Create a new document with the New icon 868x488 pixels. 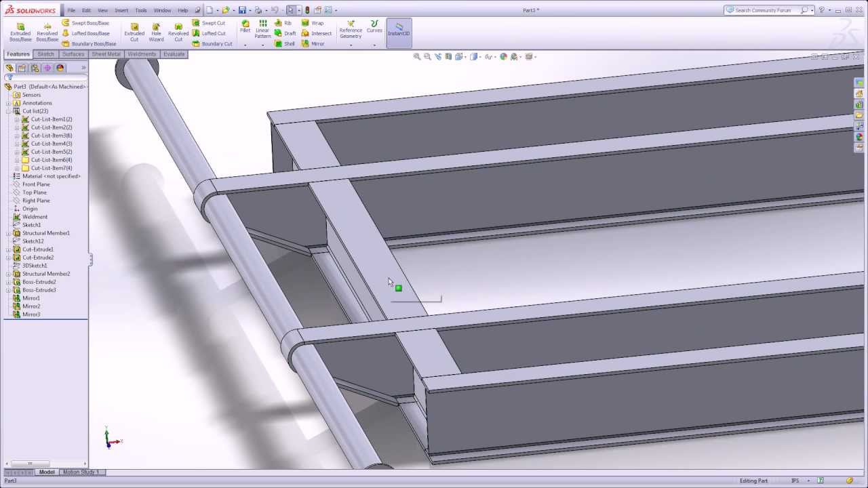pyautogui.click(x=210, y=10)
